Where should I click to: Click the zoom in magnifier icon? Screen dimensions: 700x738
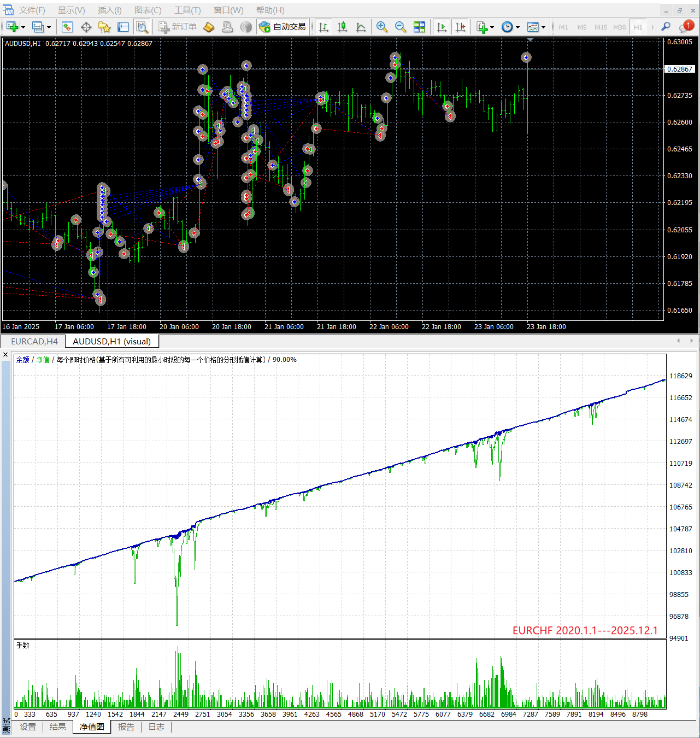click(382, 27)
